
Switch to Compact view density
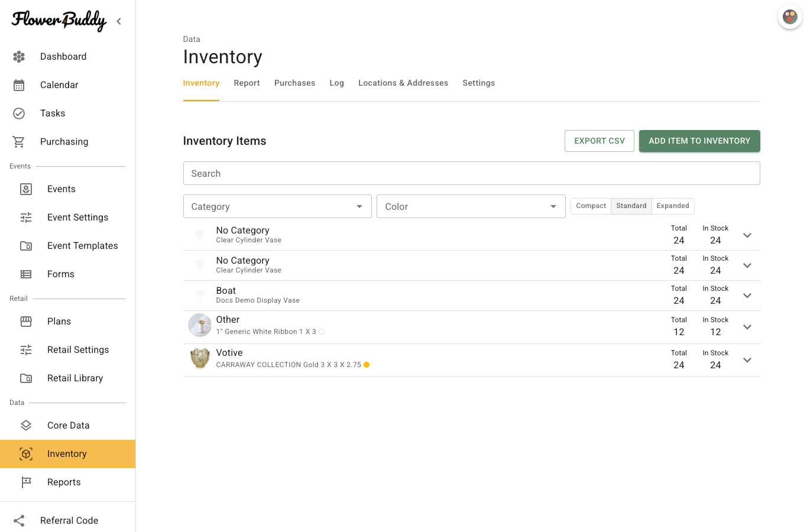coord(591,206)
